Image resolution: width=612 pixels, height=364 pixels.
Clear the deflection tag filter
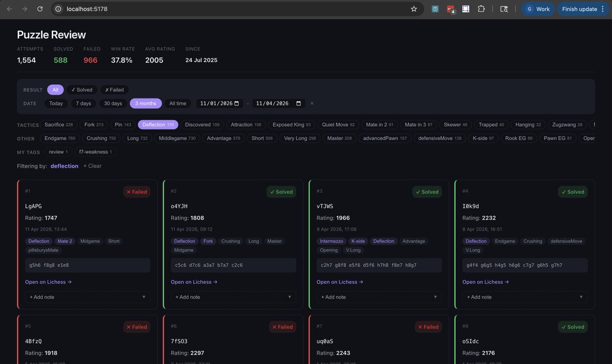(92, 166)
